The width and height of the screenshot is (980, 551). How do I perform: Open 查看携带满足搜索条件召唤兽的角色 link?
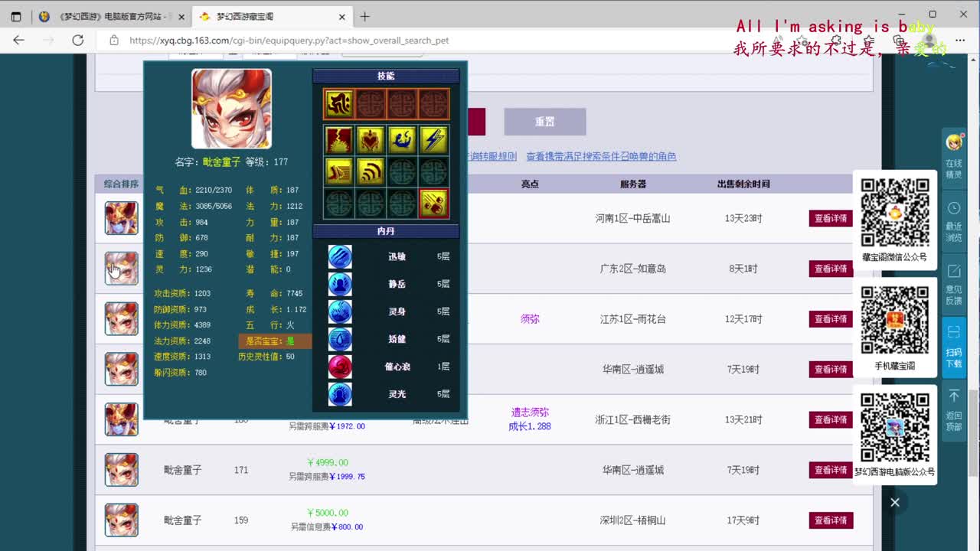click(601, 156)
